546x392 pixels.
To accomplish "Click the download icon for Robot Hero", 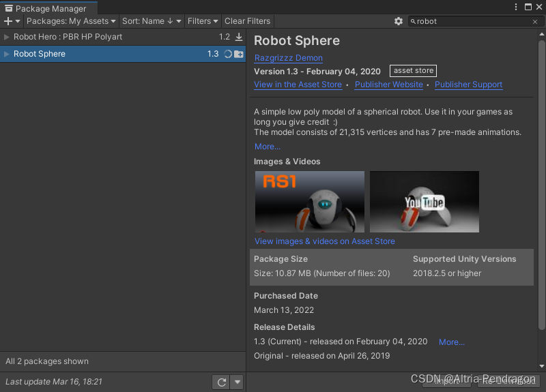I will 239,37.
